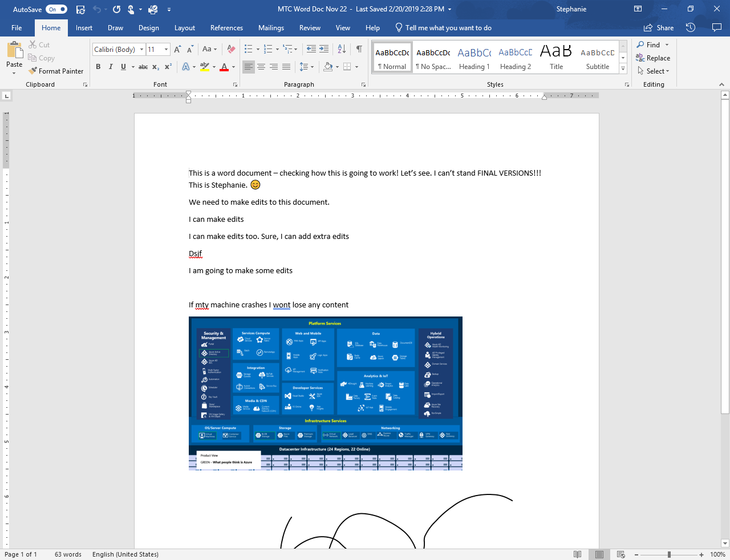Enable center text alignment
Image resolution: width=730 pixels, height=560 pixels.
pyautogui.click(x=261, y=67)
